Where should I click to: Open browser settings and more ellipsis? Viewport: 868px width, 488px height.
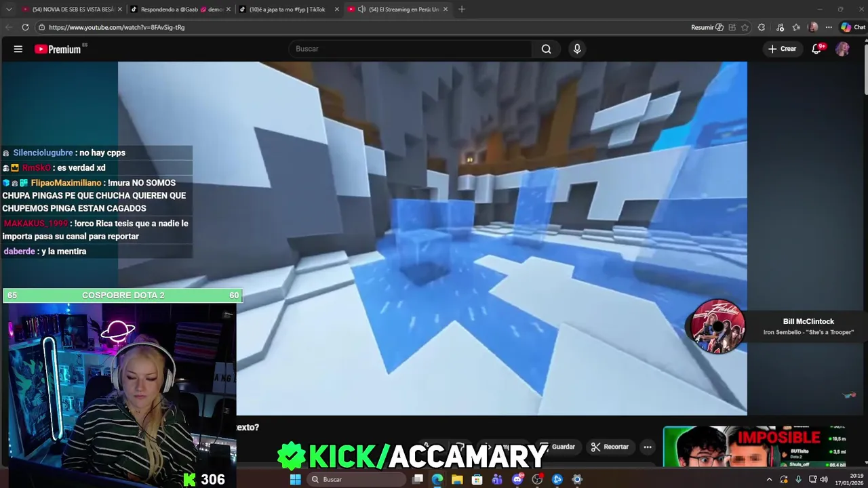(829, 27)
